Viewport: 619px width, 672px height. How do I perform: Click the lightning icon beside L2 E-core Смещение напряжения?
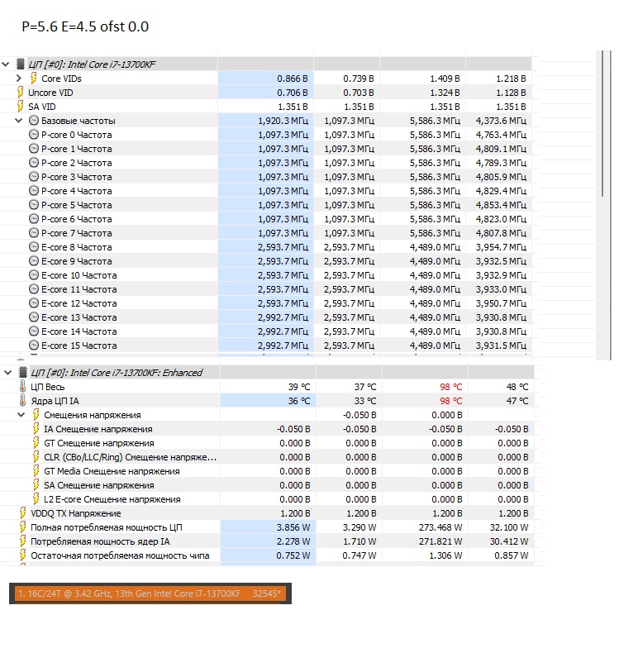pyautogui.click(x=36, y=499)
